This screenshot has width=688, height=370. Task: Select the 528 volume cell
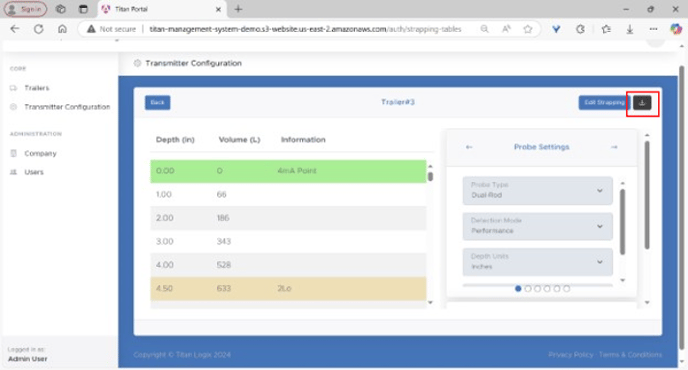(224, 265)
